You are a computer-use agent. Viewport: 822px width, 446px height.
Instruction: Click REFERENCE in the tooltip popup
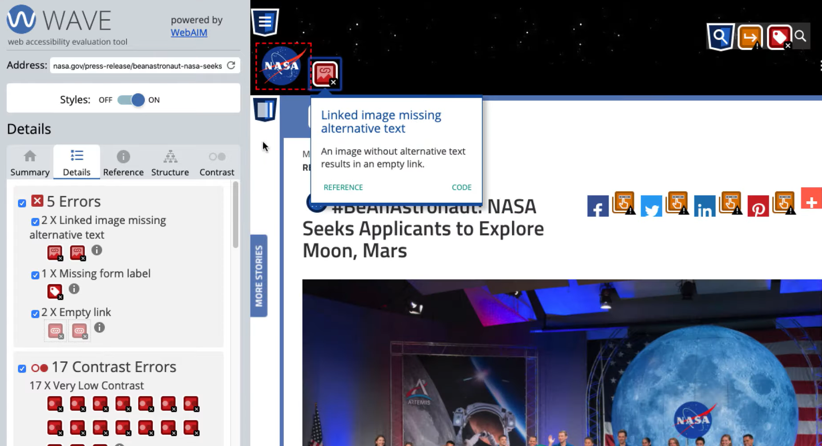tap(343, 187)
